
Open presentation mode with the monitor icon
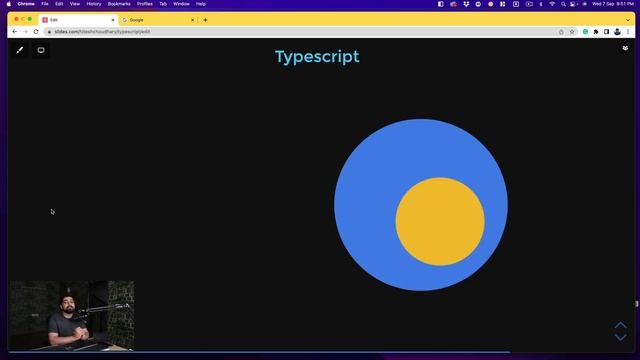click(x=41, y=50)
